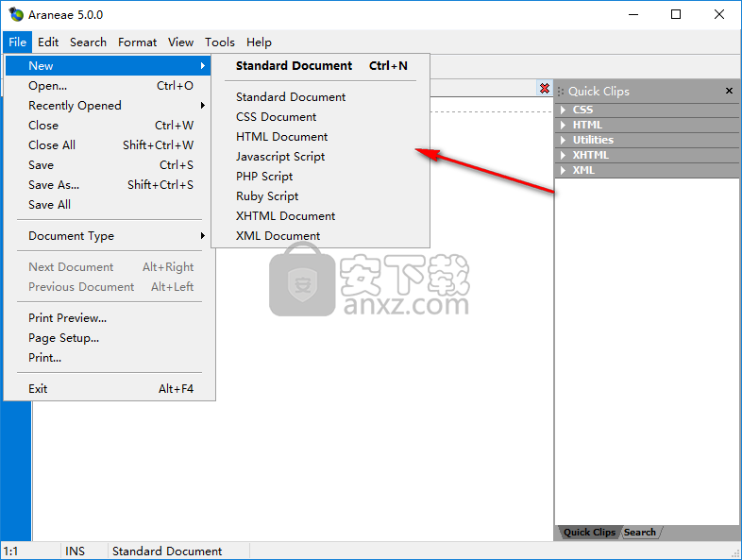The width and height of the screenshot is (742, 560).
Task: Click the INS indicator in status bar
Action: pyautogui.click(x=75, y=552)
